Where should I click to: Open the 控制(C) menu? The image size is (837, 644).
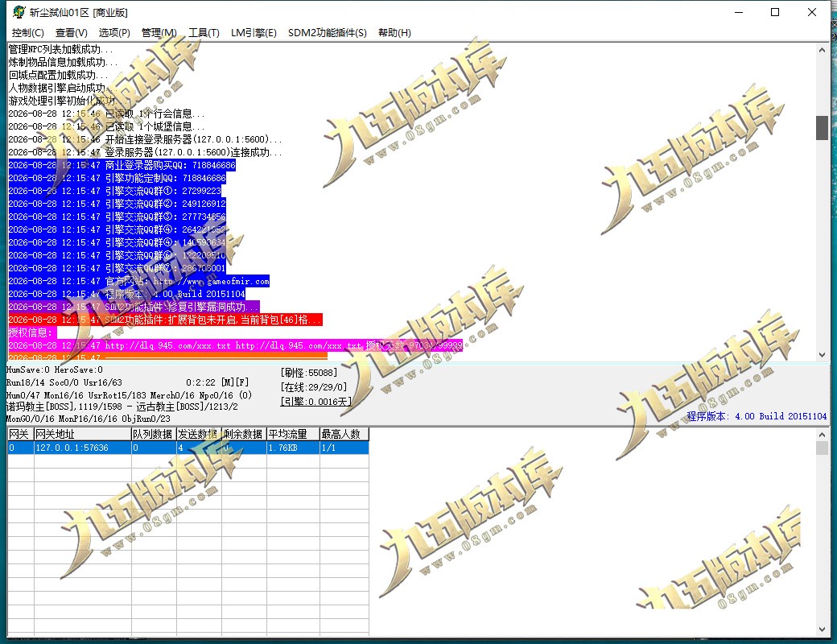pos(27,32)
